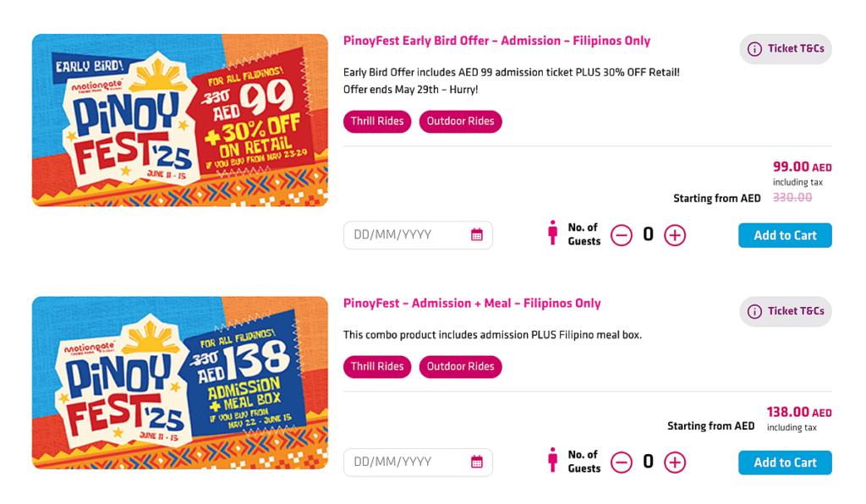Image resolution: width=866 pixels, height=504 pixels.
Task: Increase guests for Admission + Meal ticket
Action: [675, 462]
